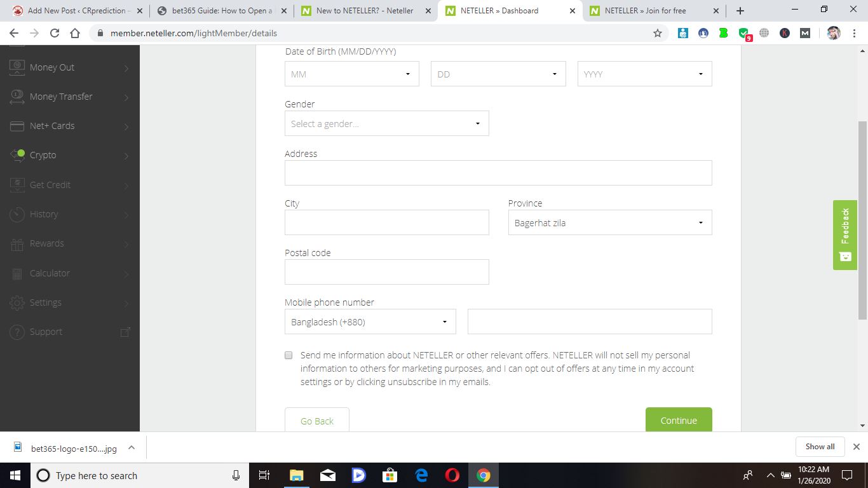Click the taskbar microphone icon in search
The image size is (868, 488).
236,475
